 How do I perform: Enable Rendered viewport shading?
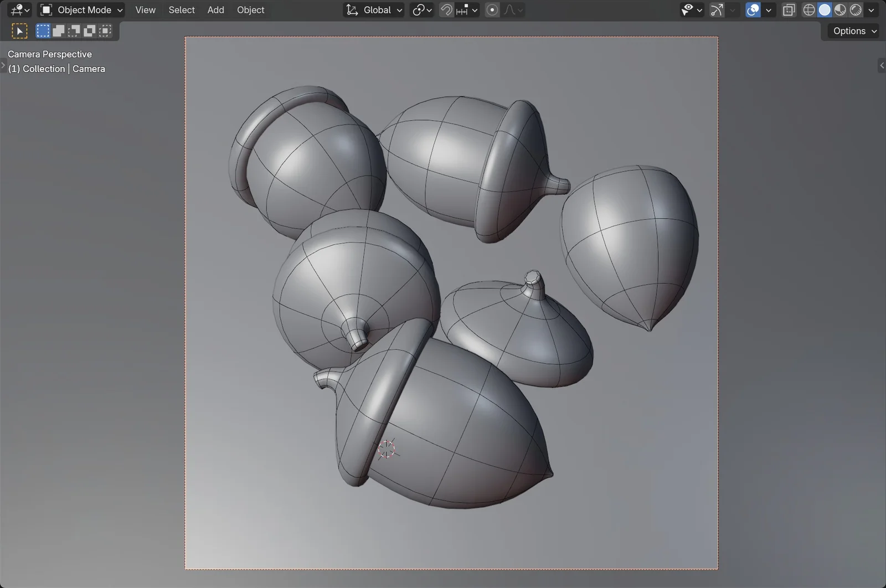[x=857, y=9]
